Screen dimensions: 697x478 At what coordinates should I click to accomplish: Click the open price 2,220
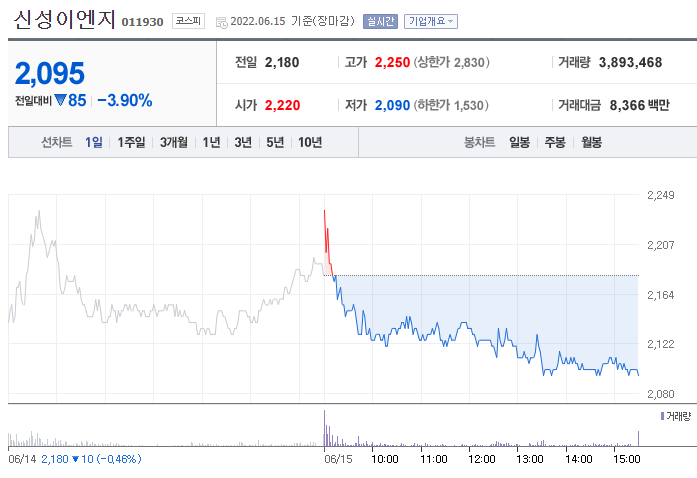coord(282,105)
